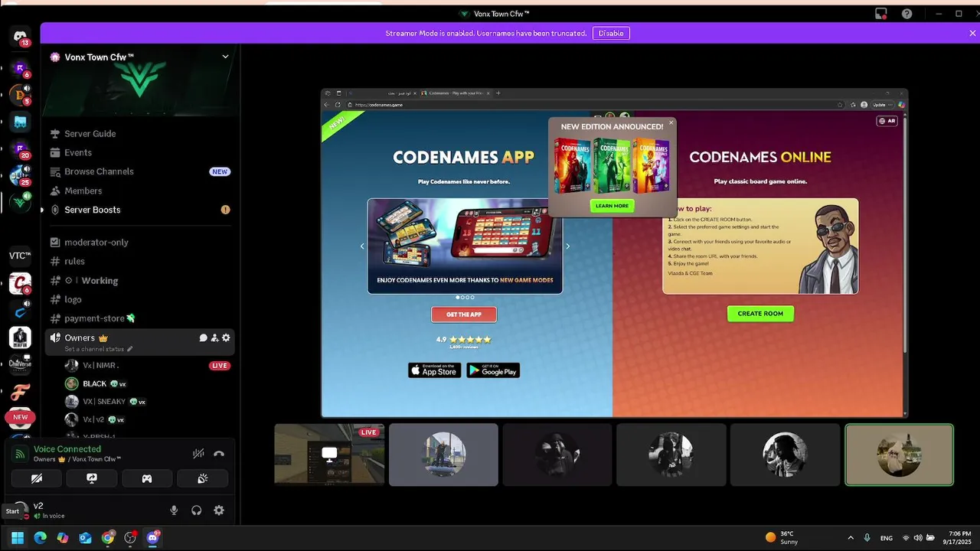Dismiss the Streamer Mode banner
Viewport: 980px width, 551px height.
(x=972, y=33)
